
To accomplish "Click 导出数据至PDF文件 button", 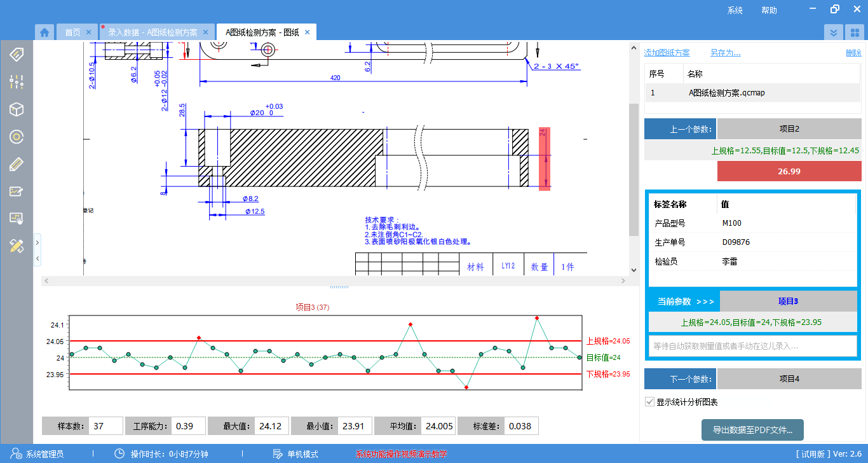I will (752, 430).
